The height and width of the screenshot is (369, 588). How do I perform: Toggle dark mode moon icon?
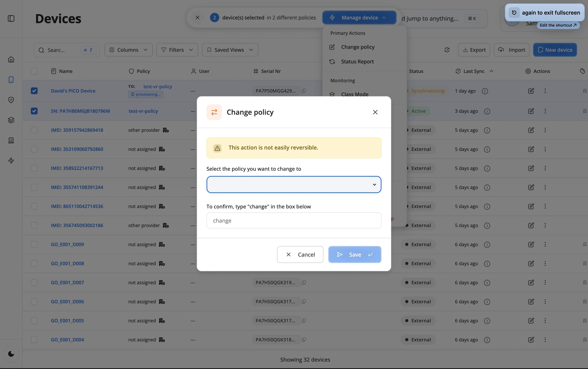pyautogui.click(x=11, y=354)
